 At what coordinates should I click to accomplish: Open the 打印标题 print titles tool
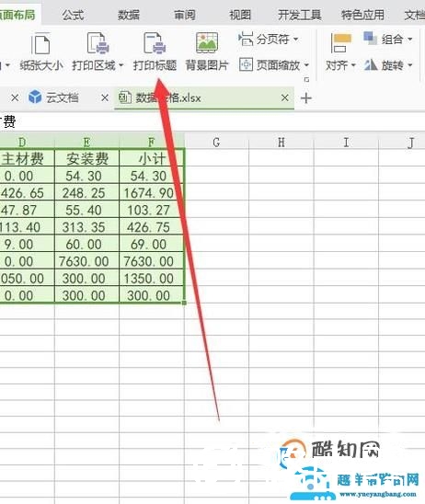(155, 52)
